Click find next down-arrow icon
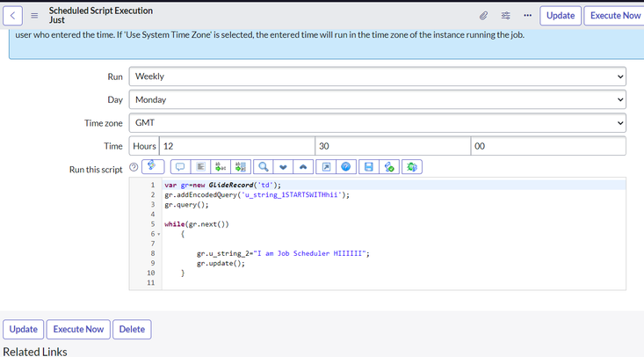Screen dimensions: 644x357 tap(283, 166)
